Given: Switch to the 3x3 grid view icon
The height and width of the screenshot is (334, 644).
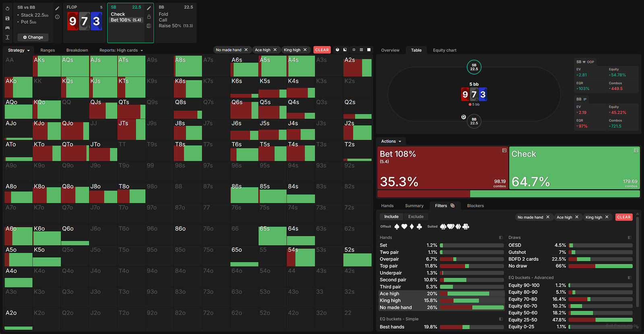Looking at the screenshot, I should click(x=361, y=50).
